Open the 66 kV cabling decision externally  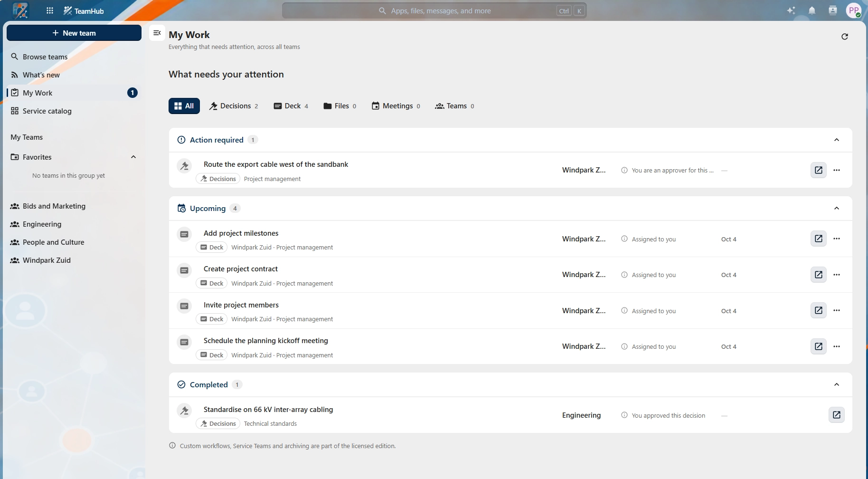(x=837, y=415)
